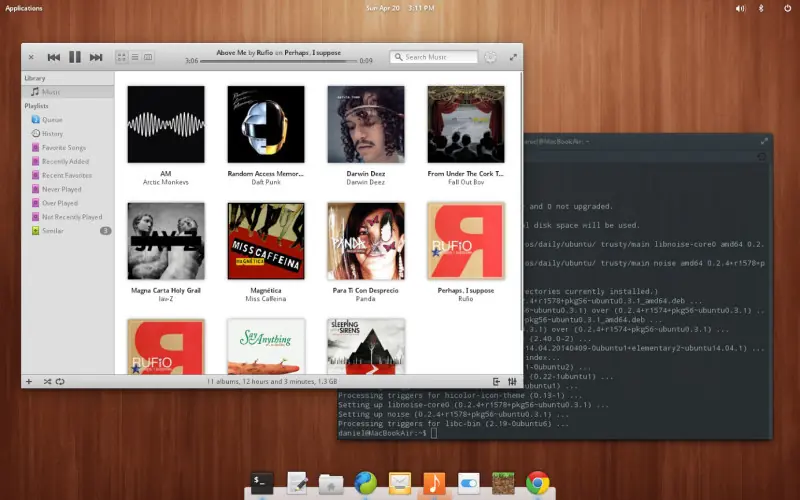Image resolution: width=800 pixels, height=500 pixels.
Task: Launch the text editor from dock
Action: [x=297, y=483]
